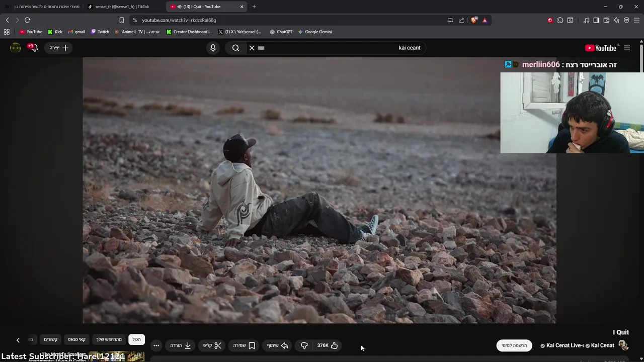The width and height of the screenshot is (644, 362).
Task: Open a new browser tab with plus
Action: pyautogui.click(x=254, y=7)
